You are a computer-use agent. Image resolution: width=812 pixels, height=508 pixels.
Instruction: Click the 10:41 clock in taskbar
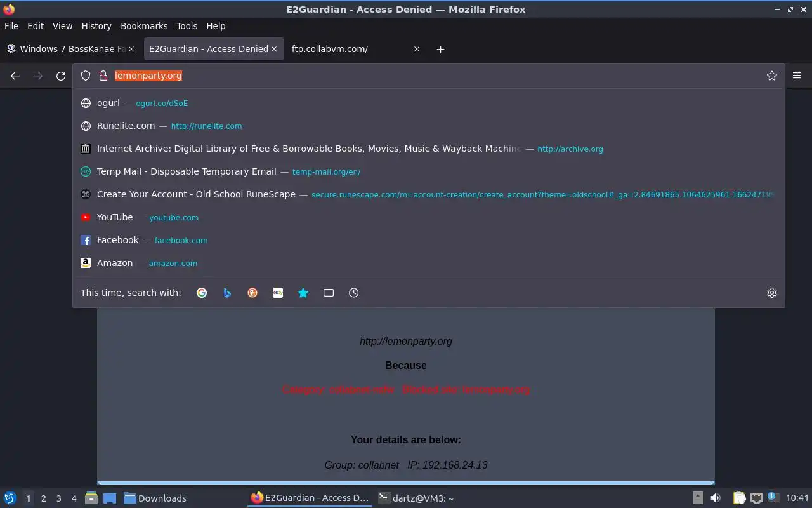797,498
